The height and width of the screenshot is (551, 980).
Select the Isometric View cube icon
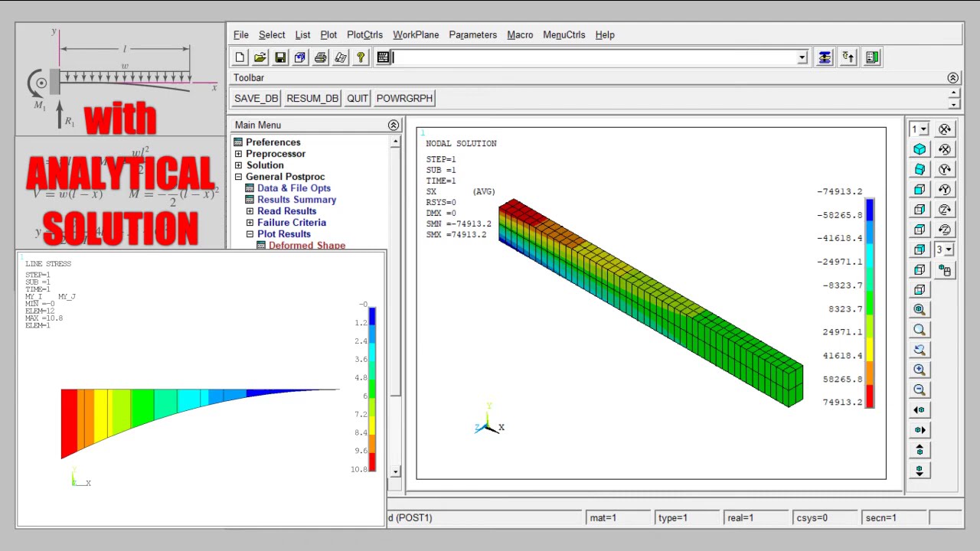pyautogui.click(x=920, y=149)
